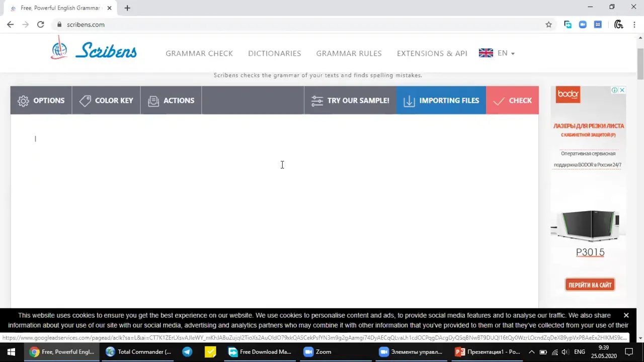Close the Scribens browser tab

point(109,8)
